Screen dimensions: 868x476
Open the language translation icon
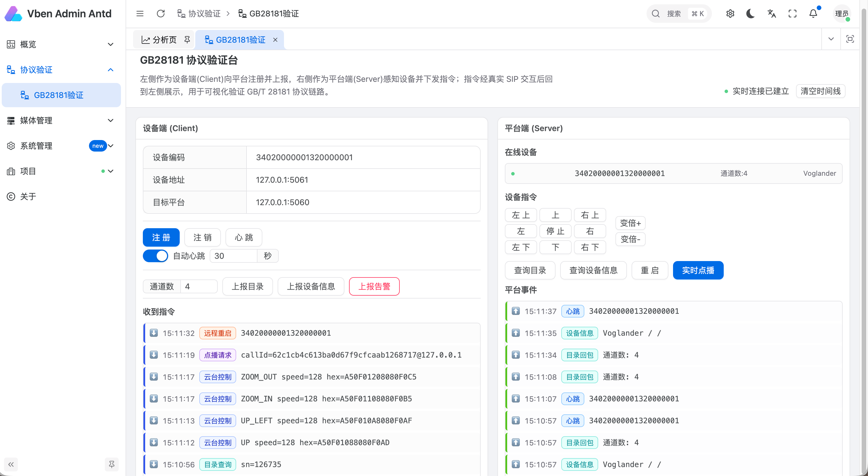click(x=772, y=14)
